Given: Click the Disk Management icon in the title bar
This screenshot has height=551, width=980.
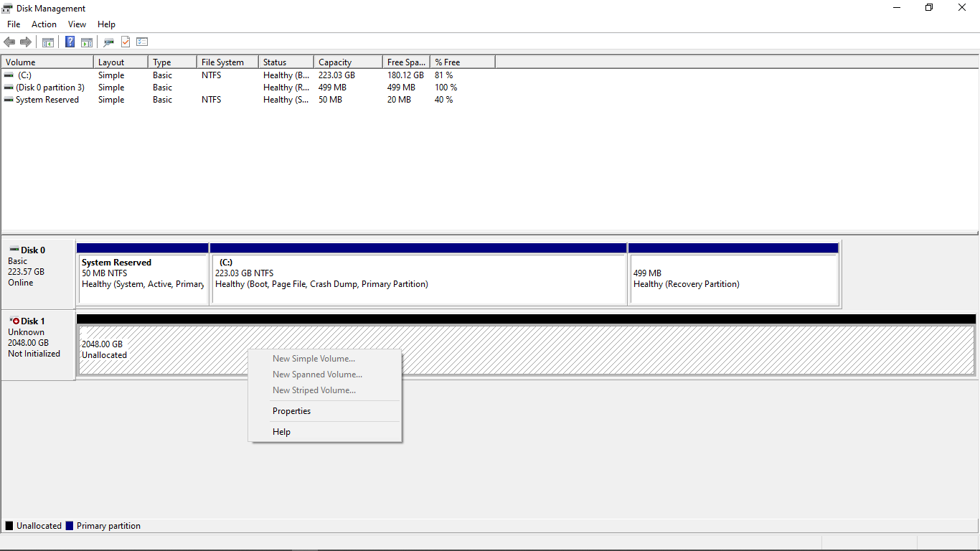Looking at the screenshot, I should (6, 8).
